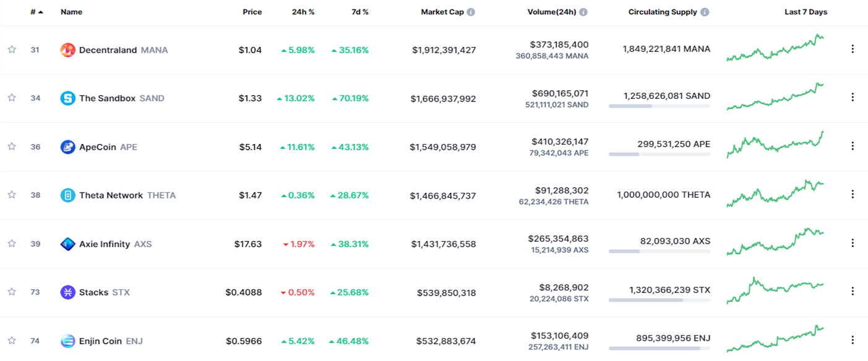This screenshot has height=361, width=868.
Task: Show the Volume(24h) info icon
Action: pyautogui.click(x=583, y=12)
